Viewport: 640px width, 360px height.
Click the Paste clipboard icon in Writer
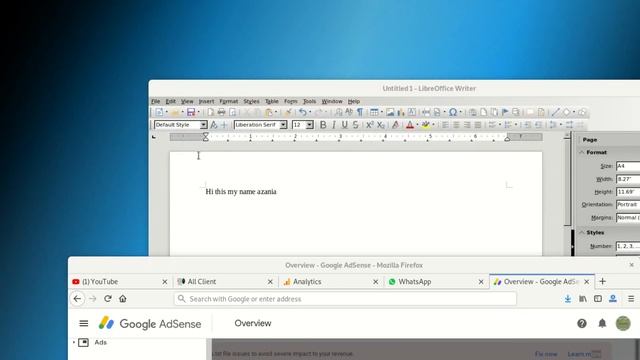[269, 112]
